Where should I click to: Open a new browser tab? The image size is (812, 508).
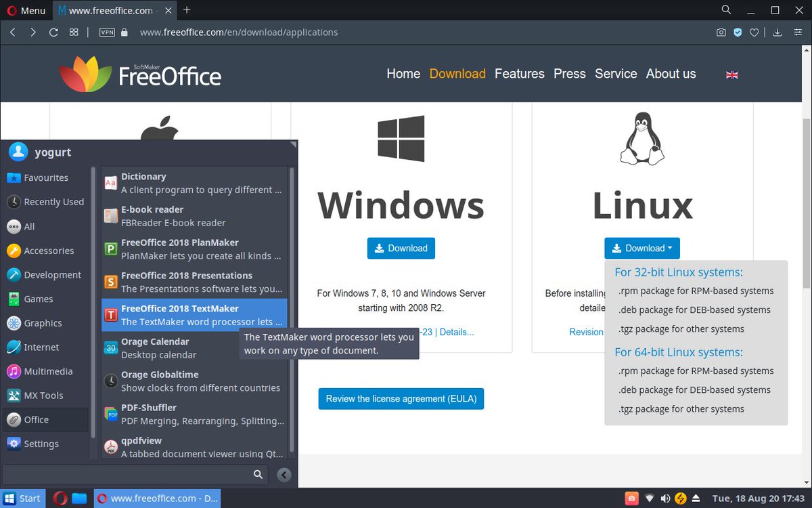(187, 10)
